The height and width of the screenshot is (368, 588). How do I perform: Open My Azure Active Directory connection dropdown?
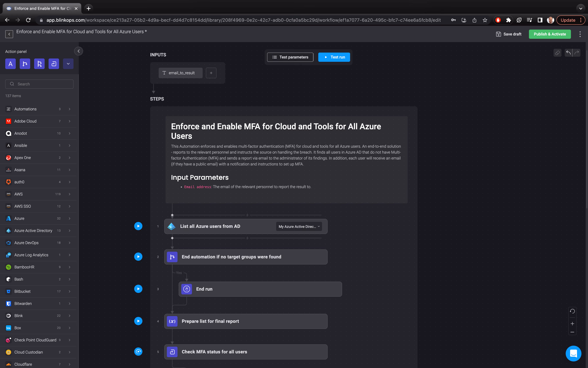tap(299, 226)
